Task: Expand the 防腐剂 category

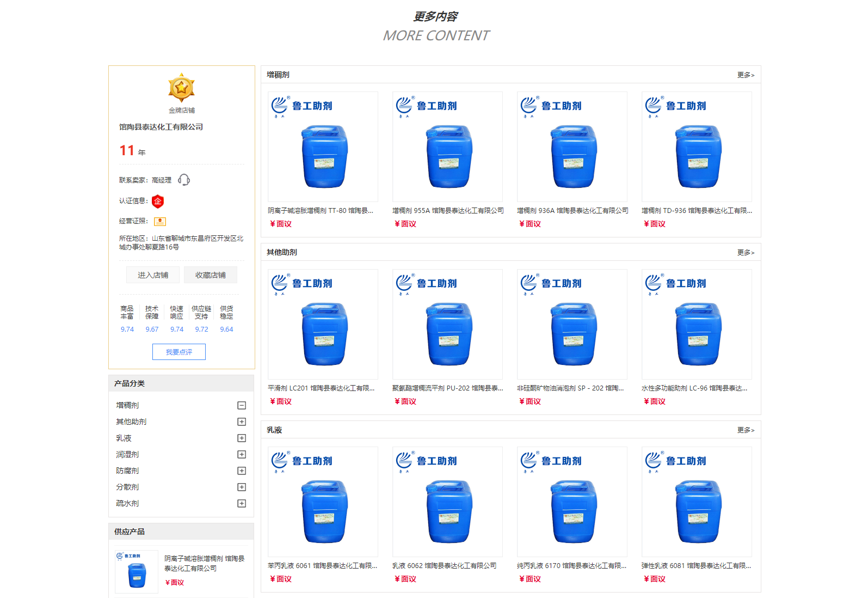Action: pos(242,471)
